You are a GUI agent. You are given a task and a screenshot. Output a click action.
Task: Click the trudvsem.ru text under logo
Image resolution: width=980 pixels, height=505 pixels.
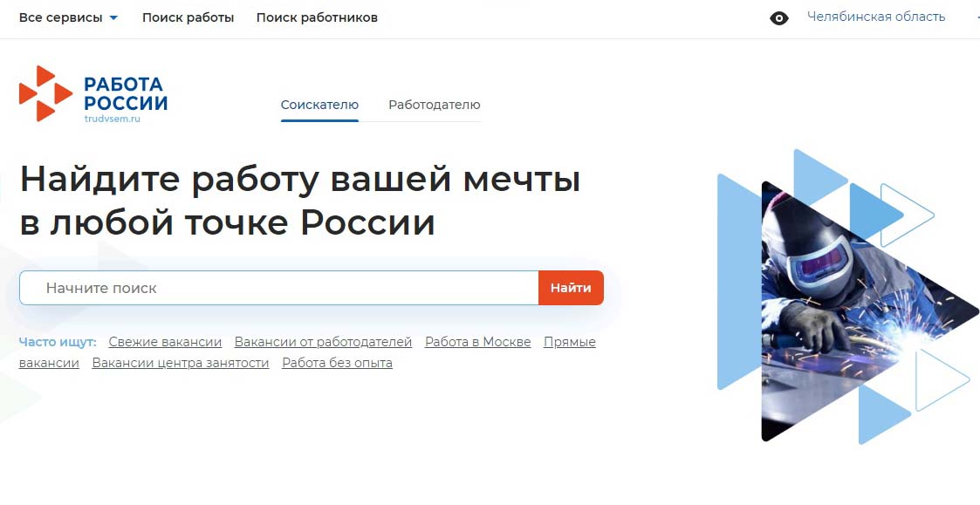coord(112,118)
